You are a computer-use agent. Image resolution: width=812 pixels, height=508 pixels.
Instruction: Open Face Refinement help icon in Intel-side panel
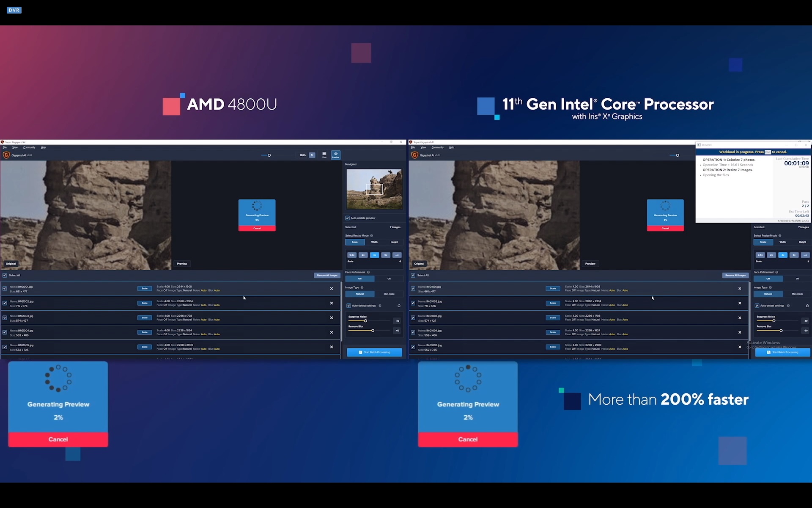pos(776,272)
